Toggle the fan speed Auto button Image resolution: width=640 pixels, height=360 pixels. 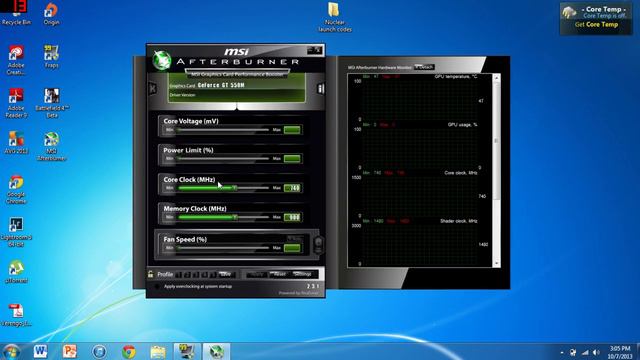coord(295,238)
